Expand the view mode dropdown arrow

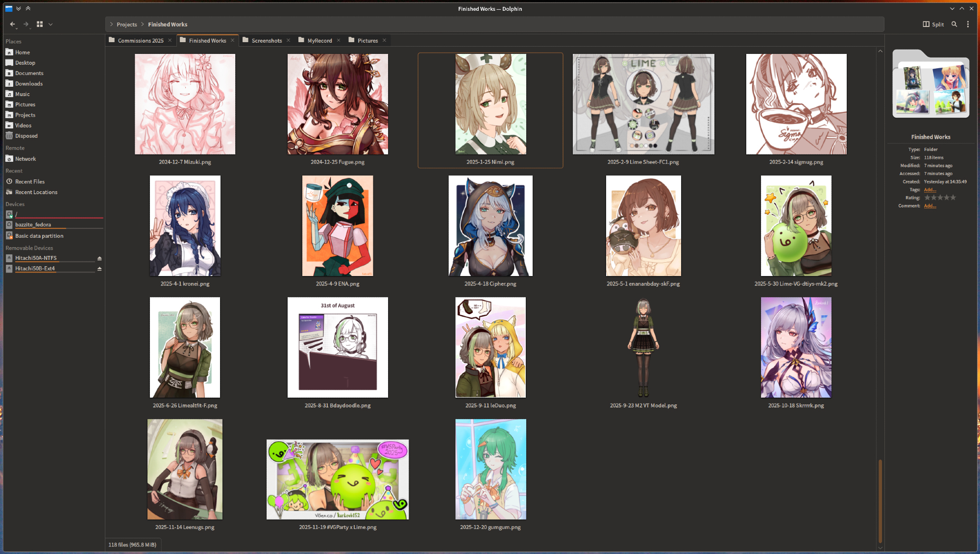point(50,24)
